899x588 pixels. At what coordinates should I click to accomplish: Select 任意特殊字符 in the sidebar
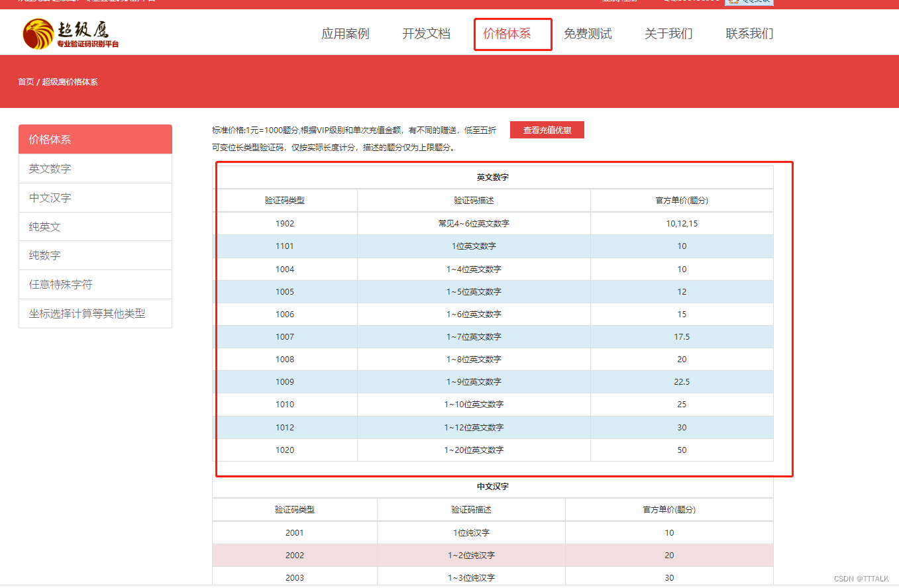pos(95,285)
